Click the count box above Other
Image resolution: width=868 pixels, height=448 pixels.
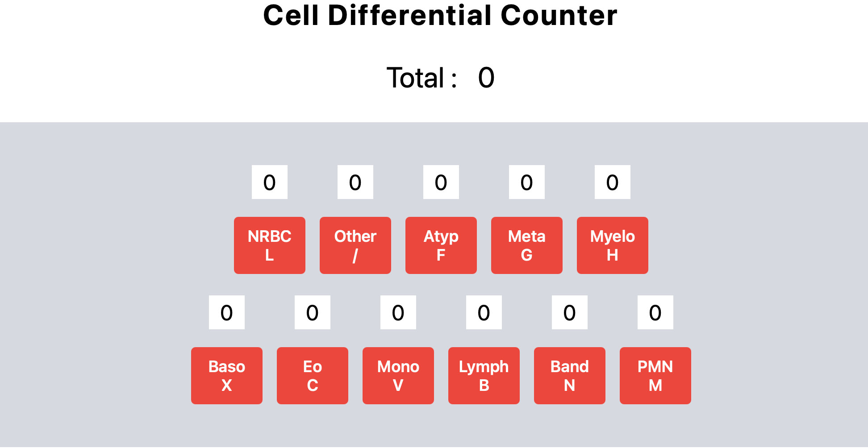[355, 182]
